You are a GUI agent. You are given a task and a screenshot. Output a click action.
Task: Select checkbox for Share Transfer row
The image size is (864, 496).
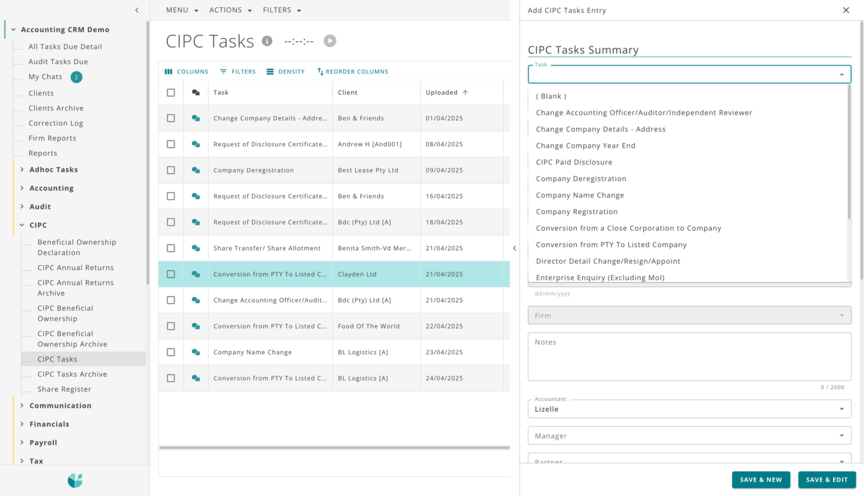click(171, 248)
